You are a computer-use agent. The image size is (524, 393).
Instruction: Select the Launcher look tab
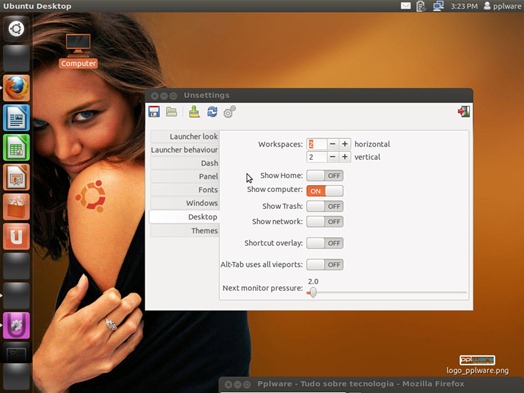click(185, 136)
